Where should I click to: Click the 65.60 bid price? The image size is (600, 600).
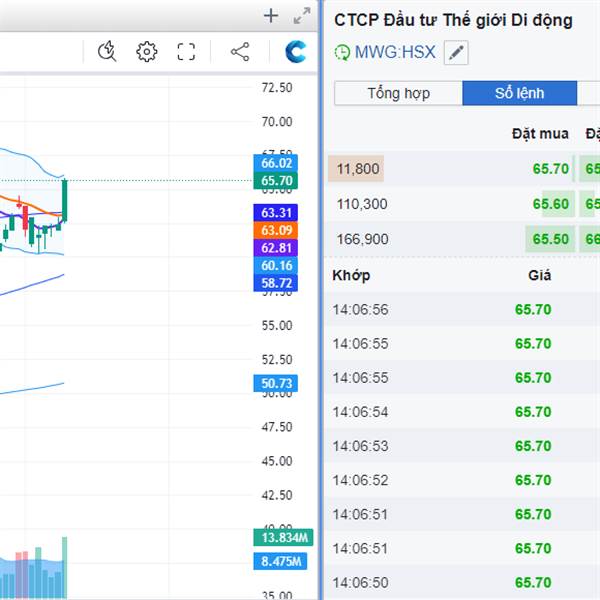pyautogui.click(x=551, y=204)
